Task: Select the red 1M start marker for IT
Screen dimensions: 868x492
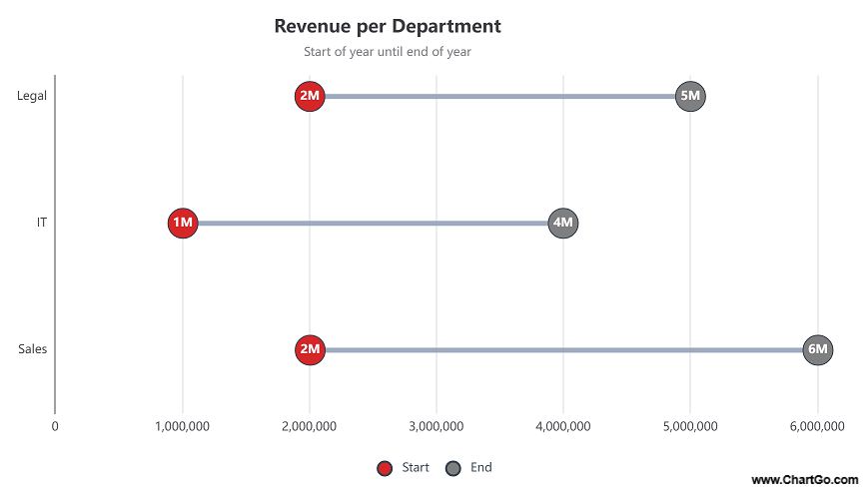Action: (x=183, y=223)
